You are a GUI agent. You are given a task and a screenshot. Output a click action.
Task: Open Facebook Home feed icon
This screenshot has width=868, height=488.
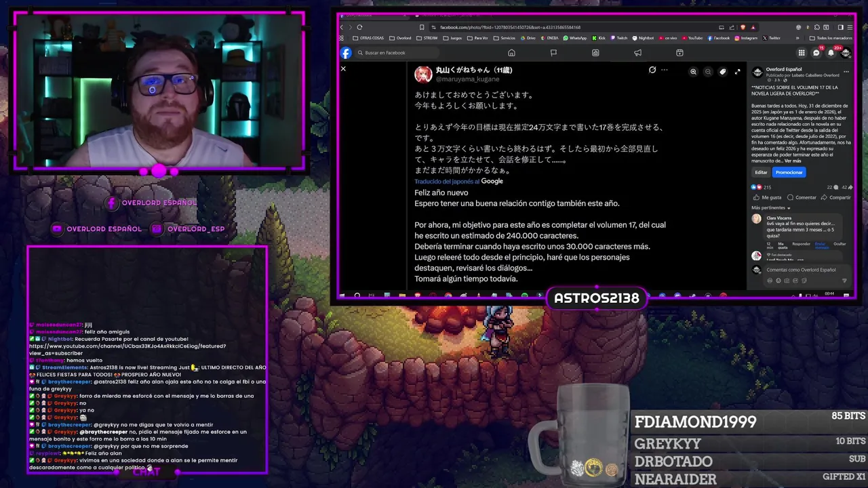511,53
